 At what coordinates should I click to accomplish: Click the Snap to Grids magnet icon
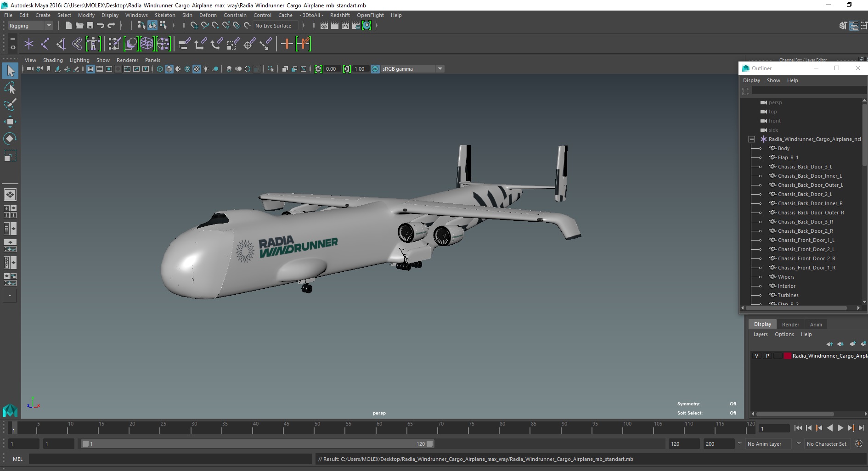pyautogui.click(x=194, y=26)
